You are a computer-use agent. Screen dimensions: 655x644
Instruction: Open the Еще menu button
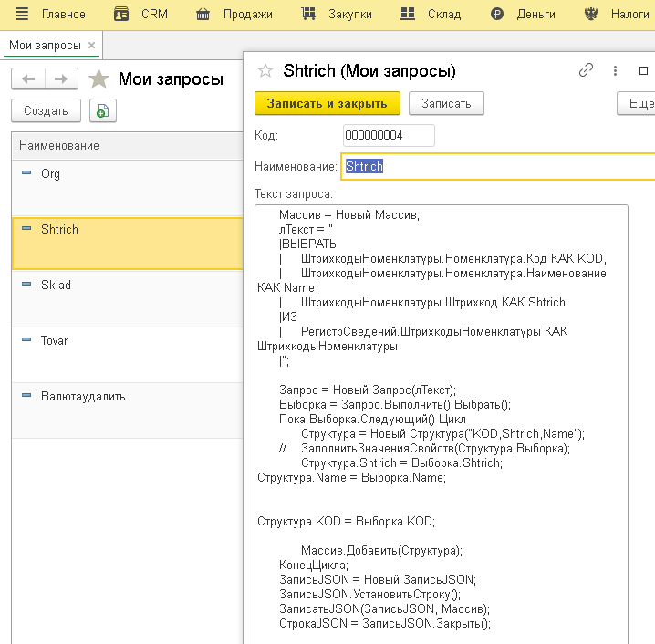[636, 103]
